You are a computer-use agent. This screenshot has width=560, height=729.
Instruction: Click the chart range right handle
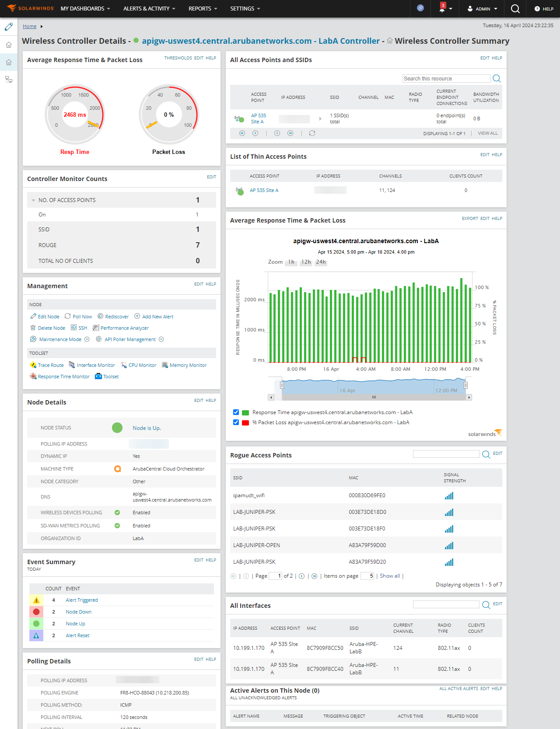[465, 385]
